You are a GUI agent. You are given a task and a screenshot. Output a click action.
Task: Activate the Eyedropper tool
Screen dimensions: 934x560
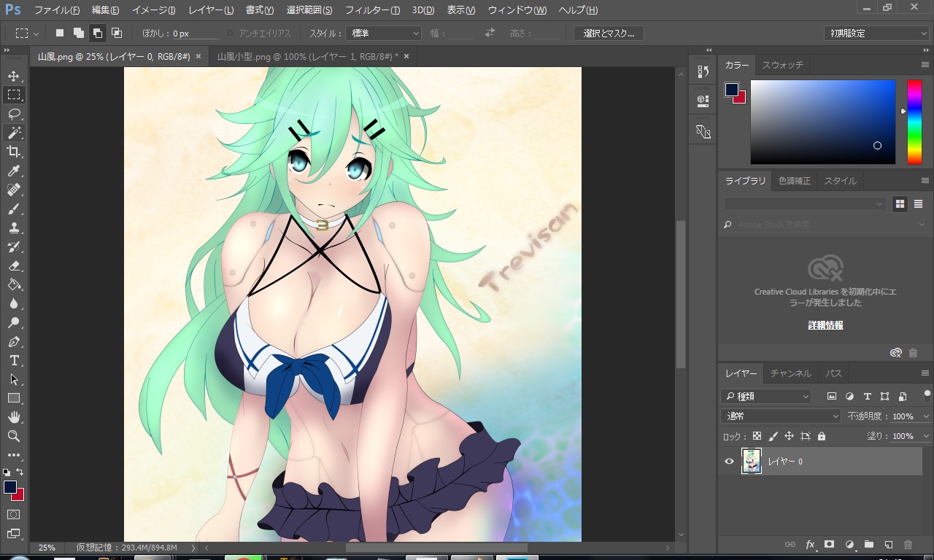pos(14,171)
